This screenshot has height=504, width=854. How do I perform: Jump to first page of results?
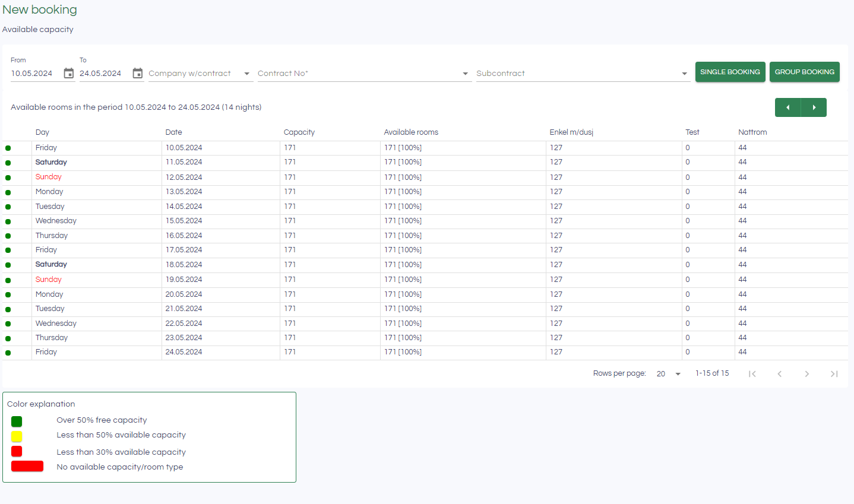pos(752,374)
